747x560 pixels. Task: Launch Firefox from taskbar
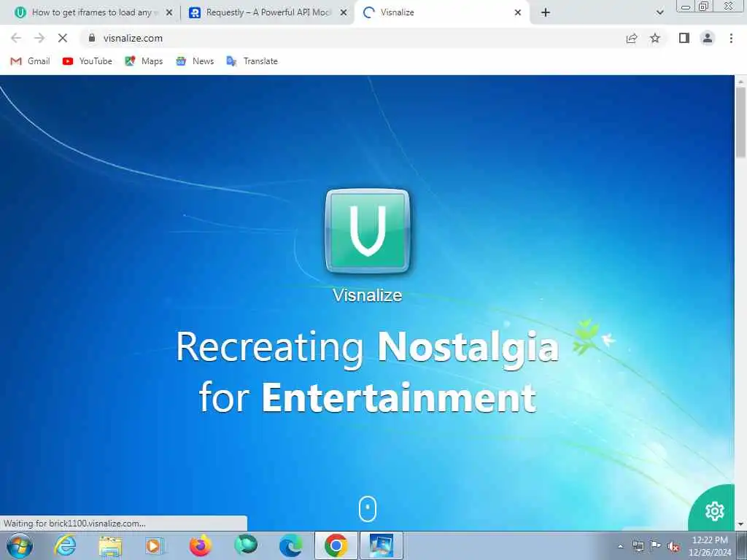201,545
